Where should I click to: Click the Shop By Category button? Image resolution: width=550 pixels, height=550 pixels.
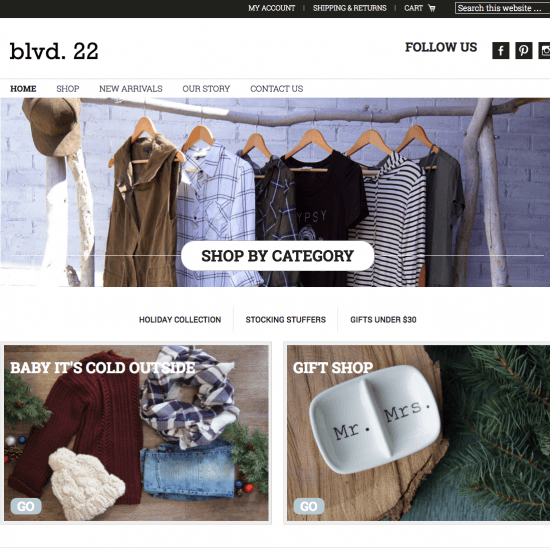tap(277, 256)
